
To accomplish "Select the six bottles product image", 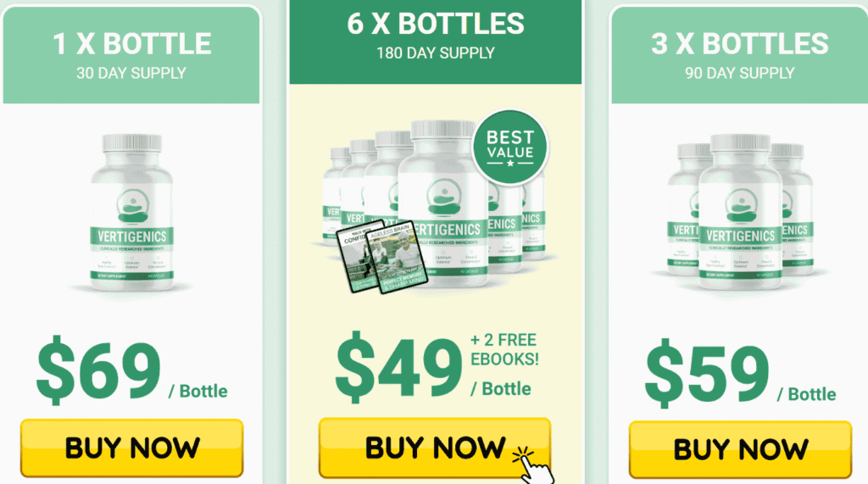I will pos(435,205).
